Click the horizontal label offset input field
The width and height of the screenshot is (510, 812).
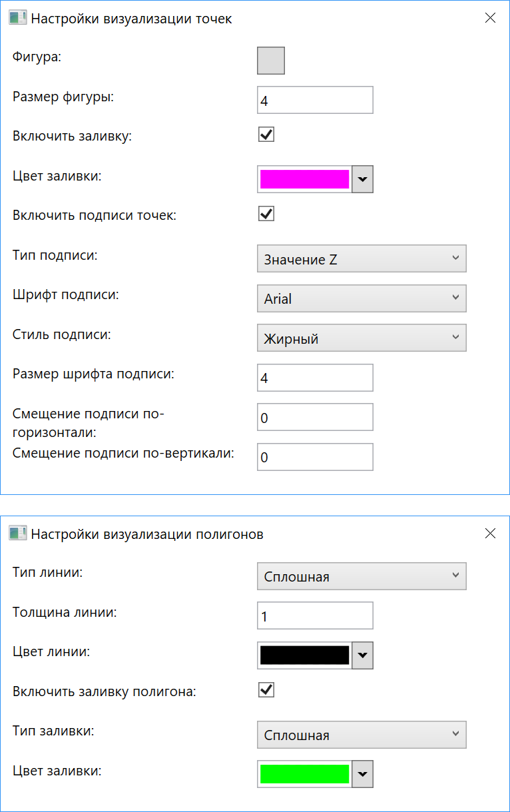(x=314, y=417)
